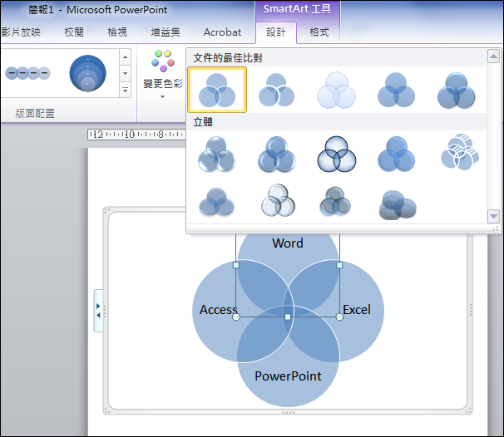
Task: Switch to the 設計 tab
Action: point(276,32)
